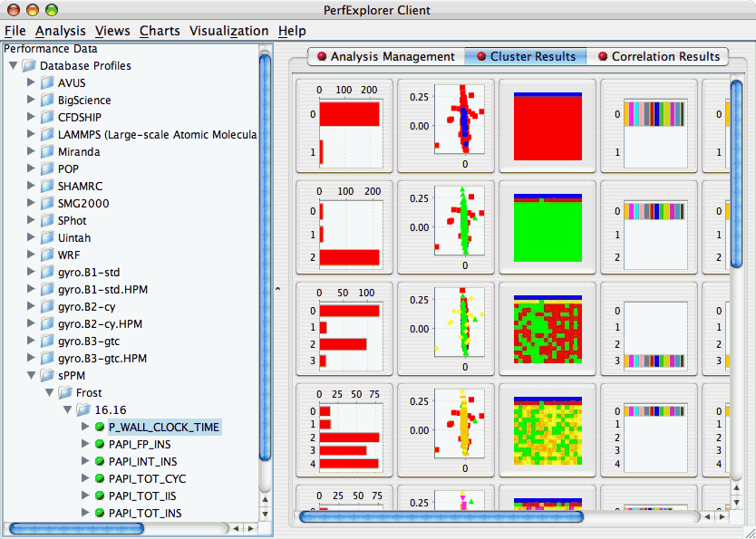Collapse the sPPM tree node
Screen dimensions: 756x539
32,376
